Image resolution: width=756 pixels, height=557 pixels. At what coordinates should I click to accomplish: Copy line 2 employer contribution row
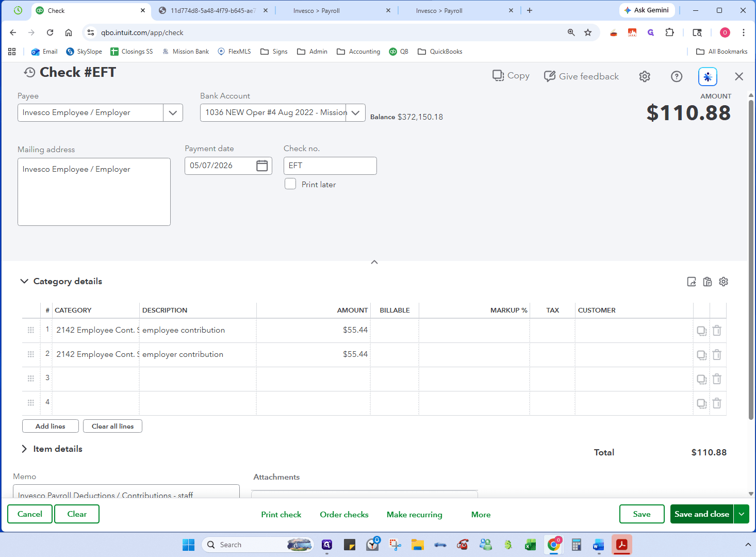click(x=701, y=355)
